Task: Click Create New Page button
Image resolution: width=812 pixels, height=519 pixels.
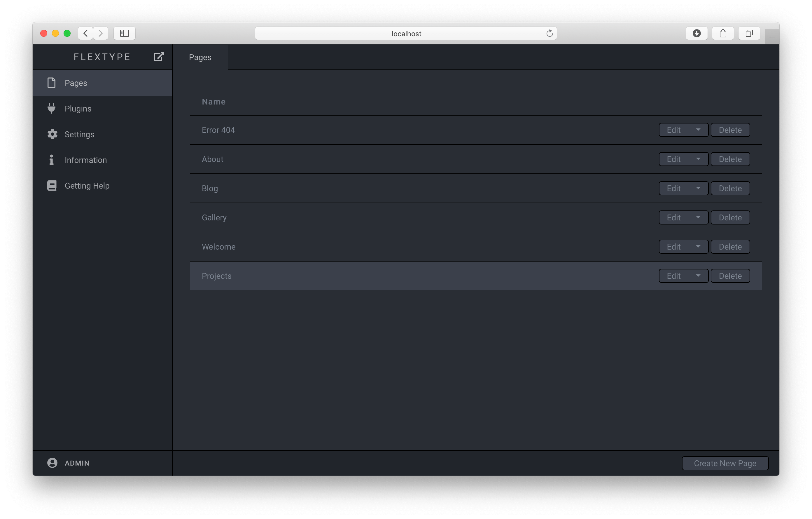Action: click(725, 463)
